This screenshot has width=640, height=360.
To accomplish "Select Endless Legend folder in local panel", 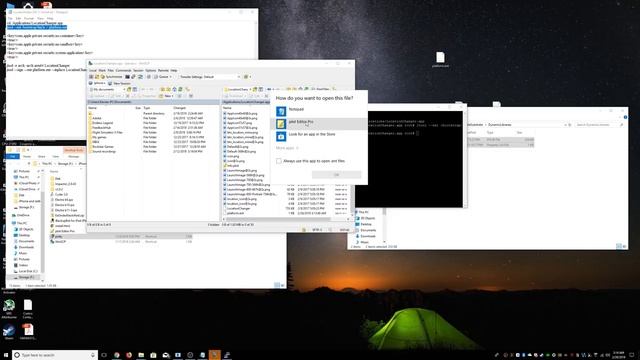I will tap(102, 123).
